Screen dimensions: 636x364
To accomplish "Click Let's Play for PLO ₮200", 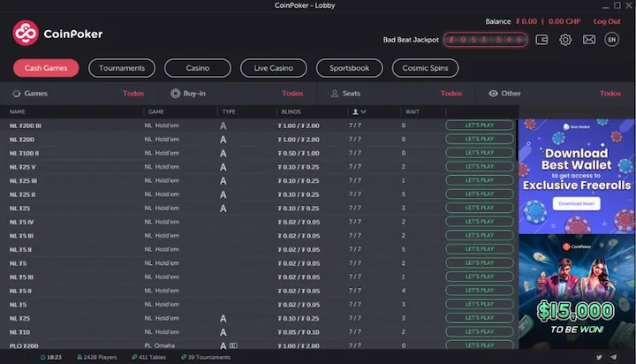I will [x=480, y=345].
